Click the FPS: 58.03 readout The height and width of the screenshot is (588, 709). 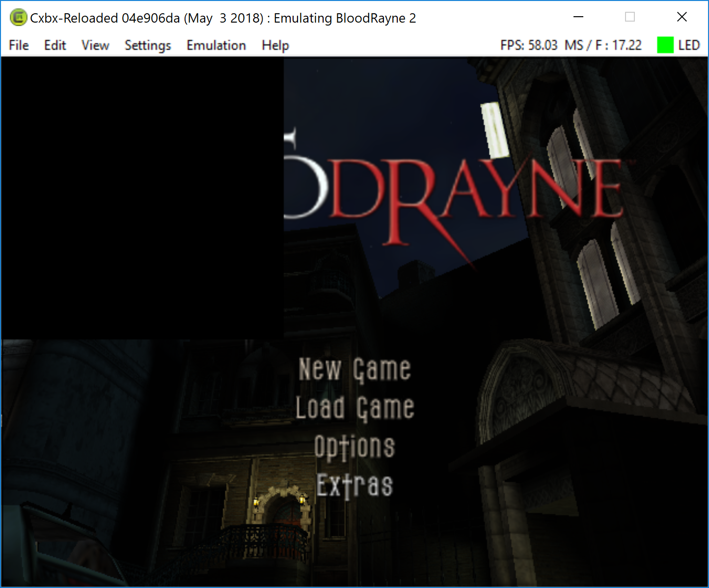(x=529, y=45)
